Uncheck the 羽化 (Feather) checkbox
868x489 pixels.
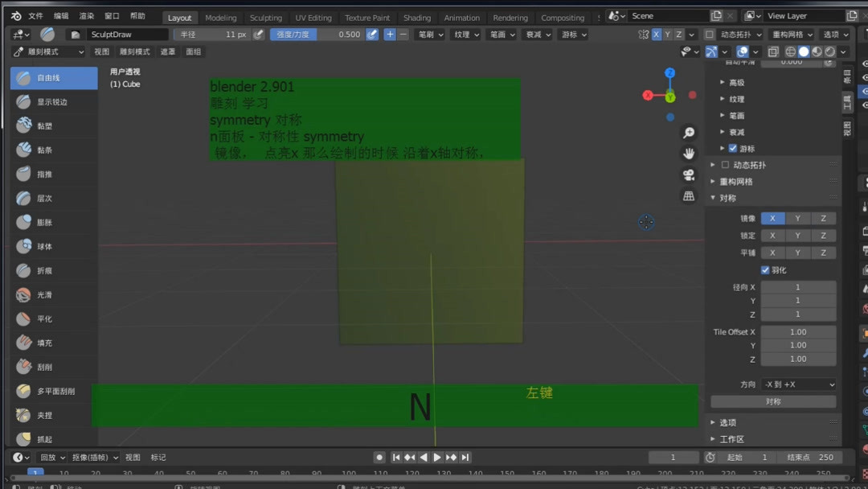click(x=764, y=269)
